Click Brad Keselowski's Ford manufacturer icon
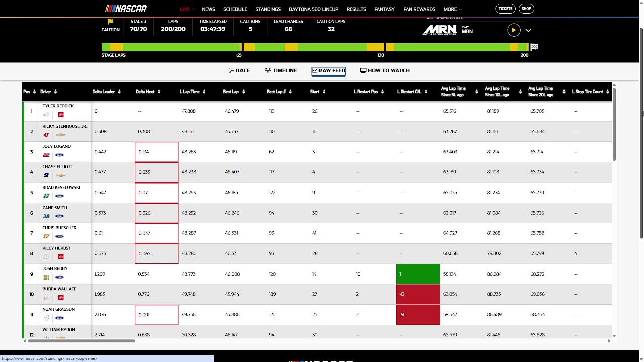The width and height of the screenshot is (644, 362). coord(59,196)
